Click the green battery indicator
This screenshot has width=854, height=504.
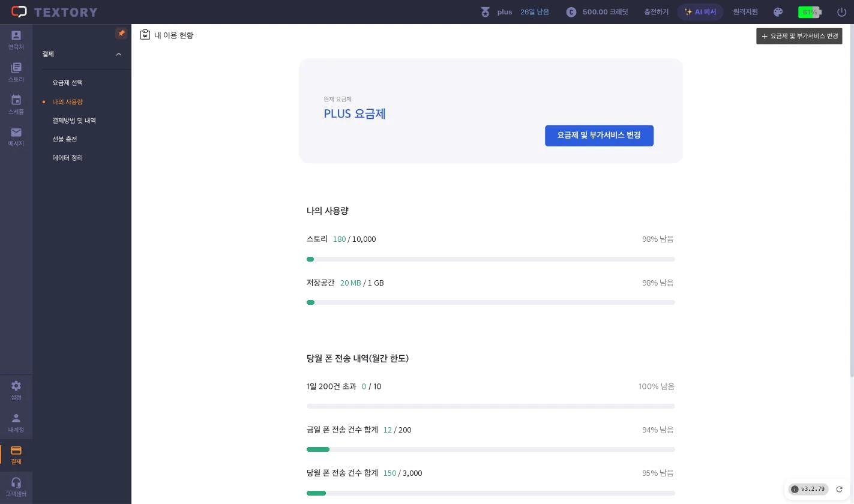(810, 12)
